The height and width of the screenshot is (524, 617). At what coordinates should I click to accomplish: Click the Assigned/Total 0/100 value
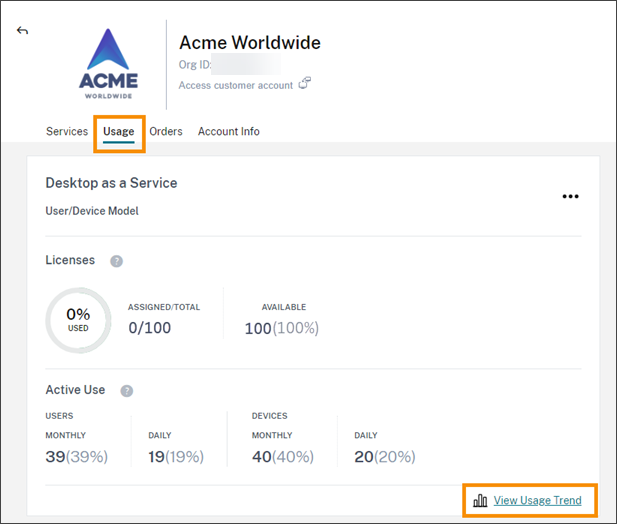149,328
